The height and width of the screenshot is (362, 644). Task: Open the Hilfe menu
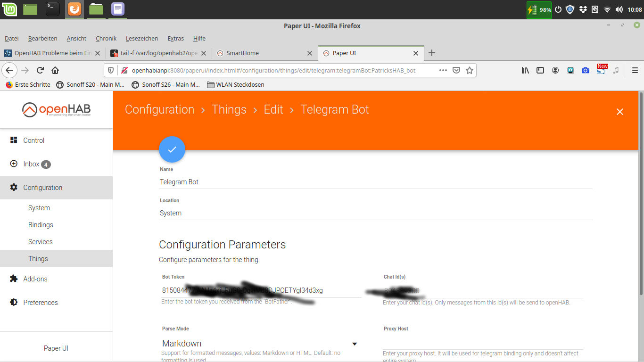[x=199, y=38]
